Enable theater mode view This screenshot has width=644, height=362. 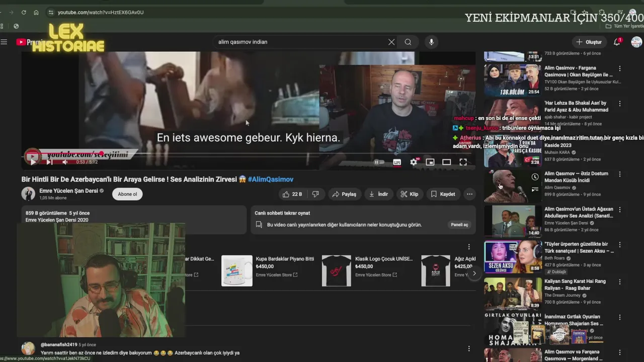tap(446, 162)
